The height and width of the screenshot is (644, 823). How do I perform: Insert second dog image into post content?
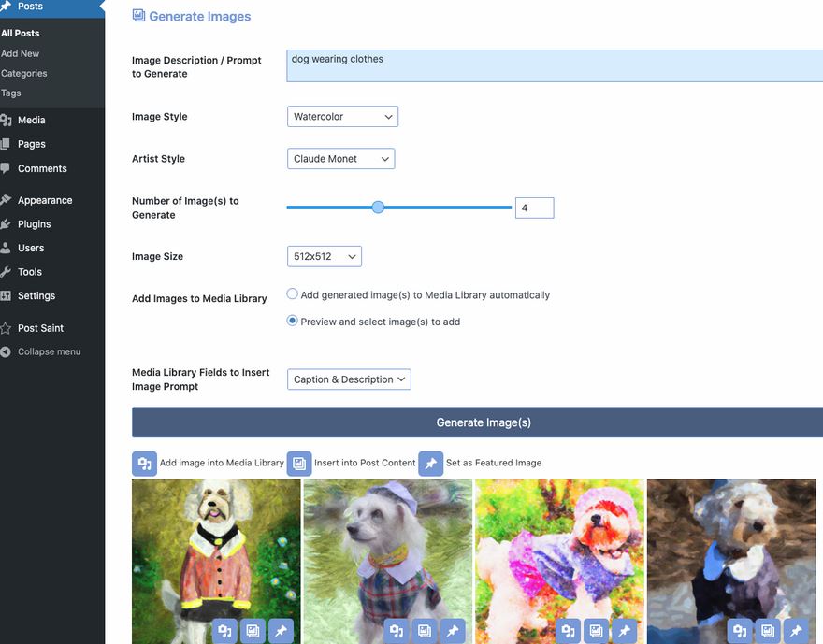pos(425,631)
